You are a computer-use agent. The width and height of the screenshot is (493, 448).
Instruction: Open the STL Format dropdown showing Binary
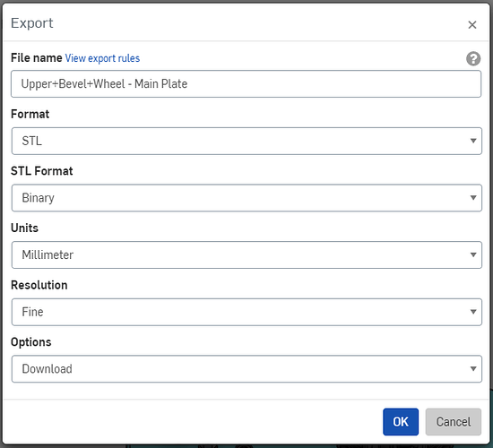coord(246,198)
